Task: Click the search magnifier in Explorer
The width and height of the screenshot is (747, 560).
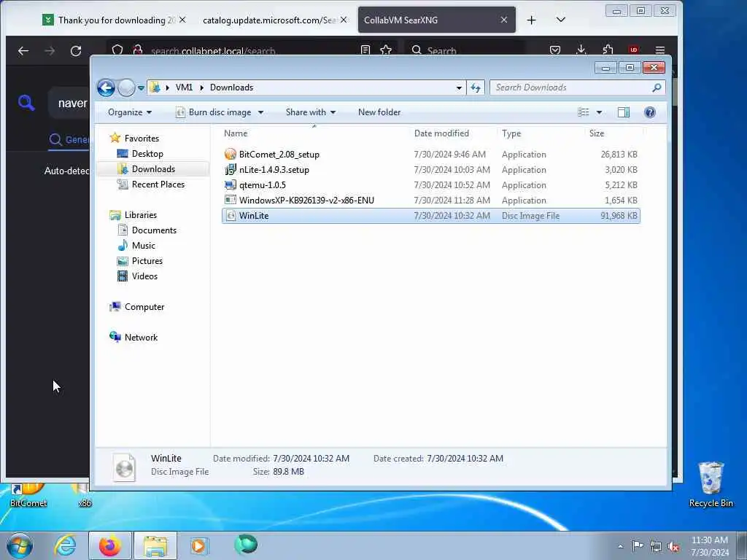Action: [x=657, y=87]
